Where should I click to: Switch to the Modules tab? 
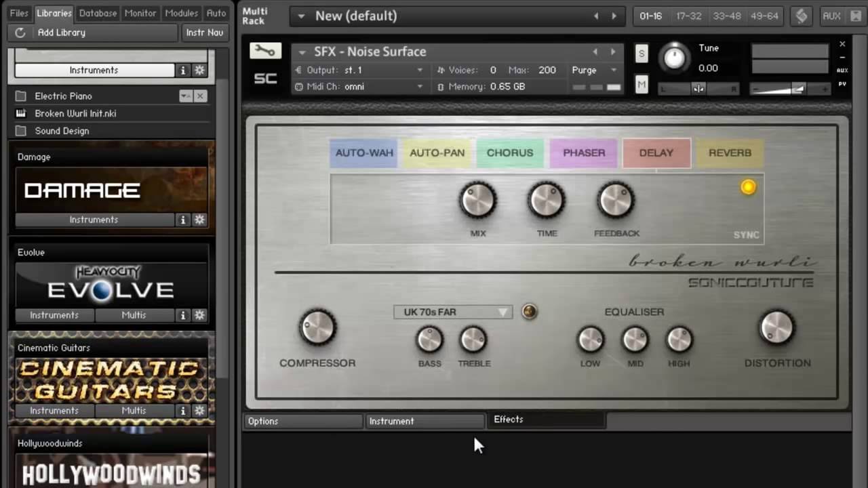[x=182, y=13]
